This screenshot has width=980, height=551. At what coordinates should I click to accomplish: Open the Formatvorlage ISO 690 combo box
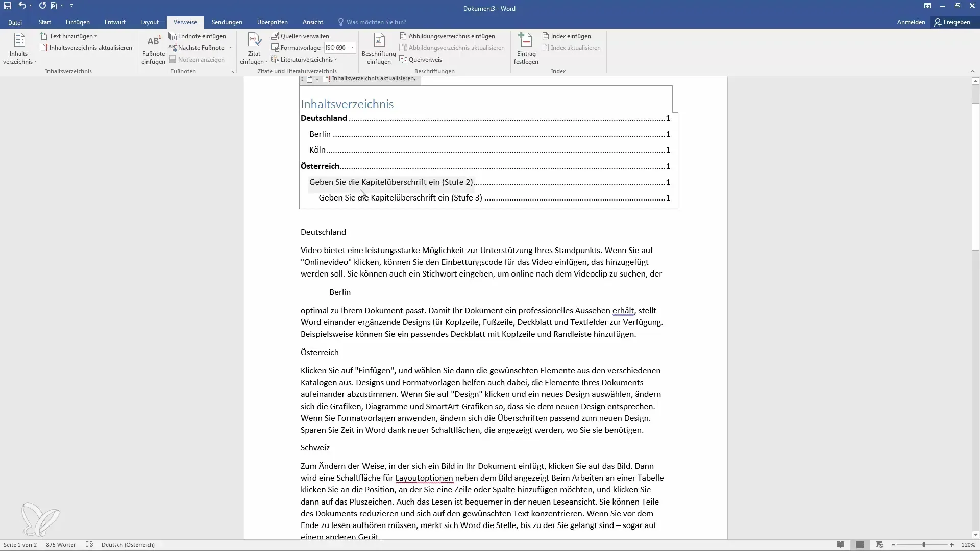tap(339, 48)
